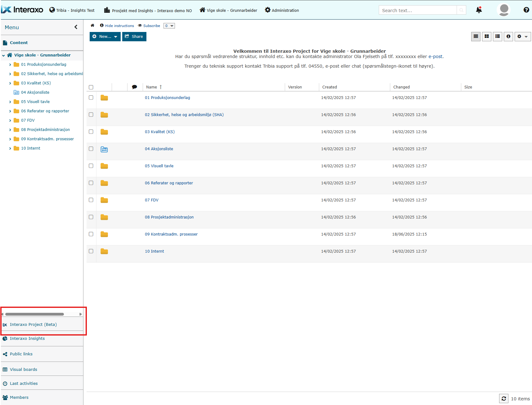The image size is (532, 405).
Task: Click the 04 Aksjonsliste list icon in table
Action: click(x=104, y=149)
